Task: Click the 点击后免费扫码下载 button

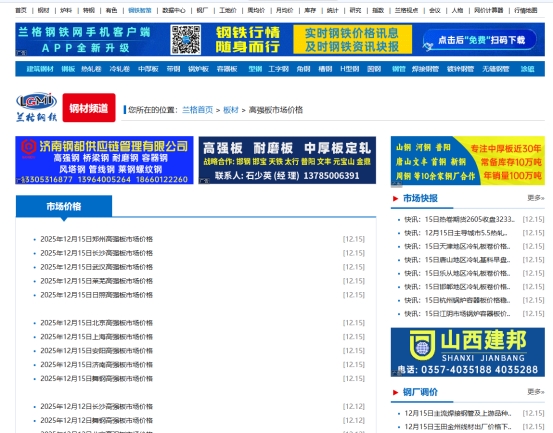Action: (x=480, y=40)
